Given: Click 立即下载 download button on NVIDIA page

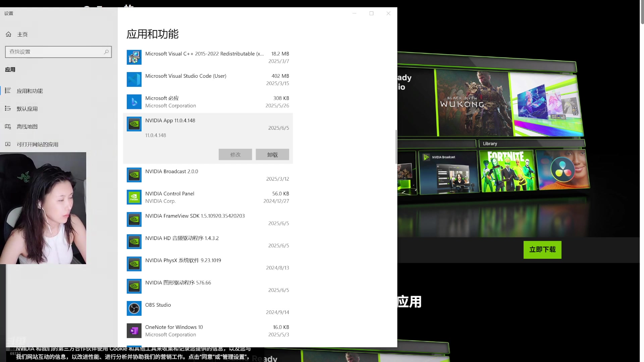Looking at the screenshot, I should pos(542,250).
